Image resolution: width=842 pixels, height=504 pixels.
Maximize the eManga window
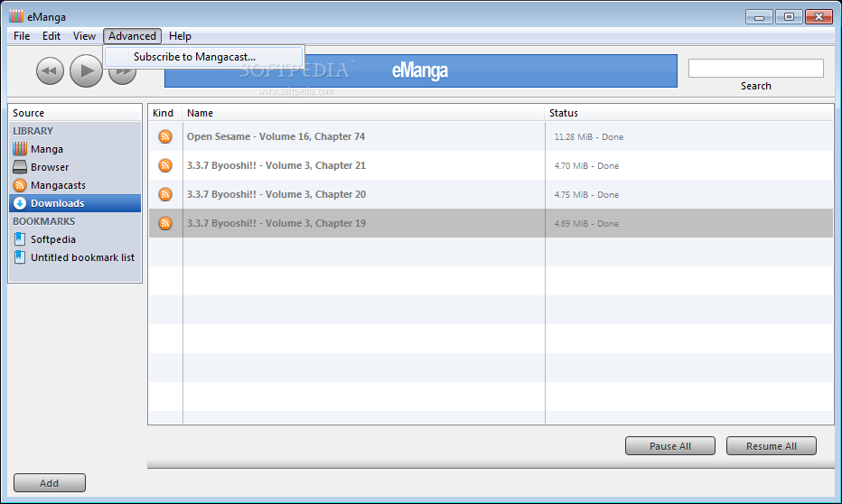[x=789, y=17]
